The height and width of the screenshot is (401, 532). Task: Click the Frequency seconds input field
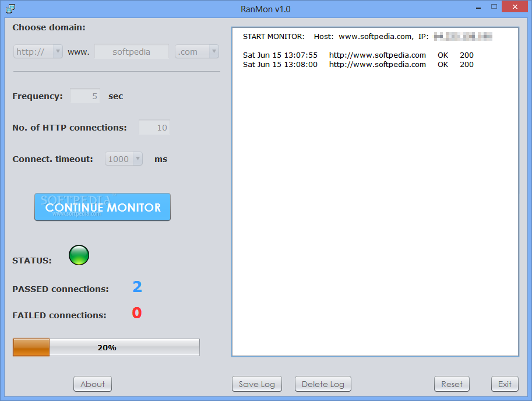pyautogui.click(x=85, y=96)
